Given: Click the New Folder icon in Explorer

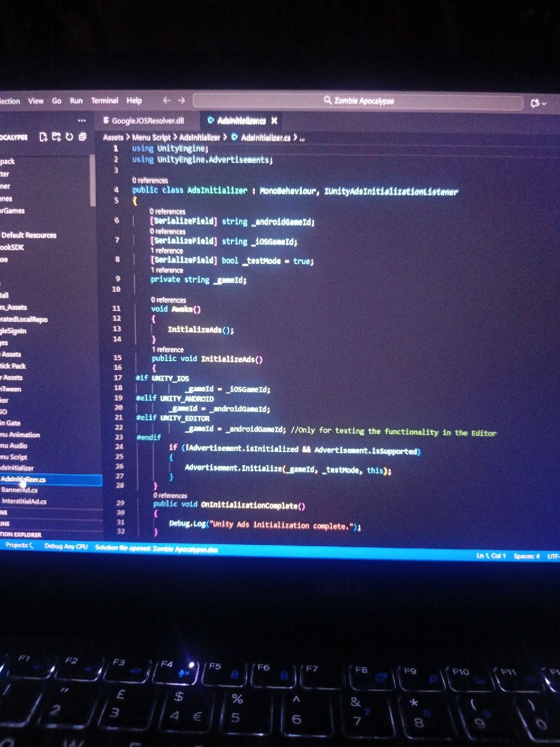Looking at the screenshot, I should tap(56, 137).
